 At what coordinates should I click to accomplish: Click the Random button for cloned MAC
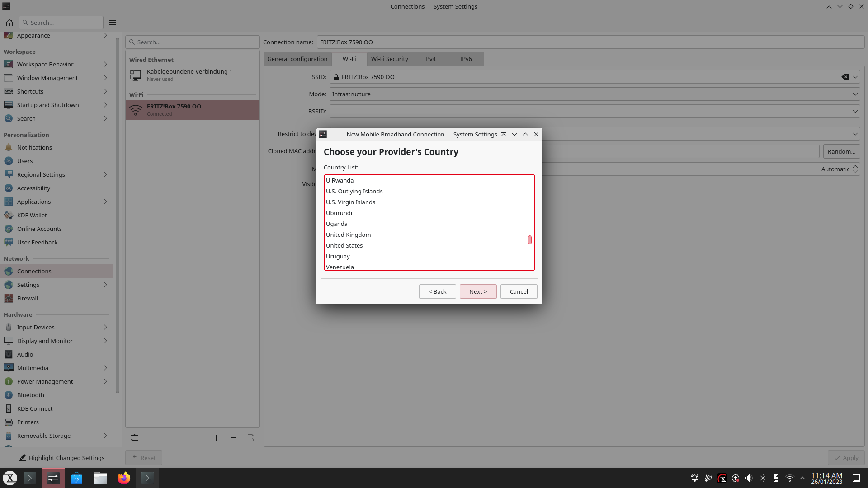coord(841,151)
